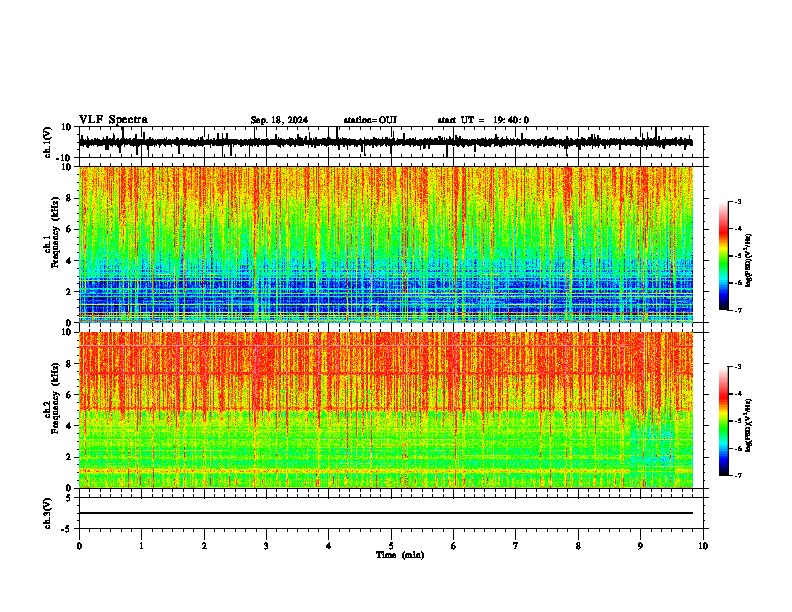The width and height of the screenshot is (792, 612).
Task: Click the lower colorbar's log(PSD) label
Action: coord(748,425)
